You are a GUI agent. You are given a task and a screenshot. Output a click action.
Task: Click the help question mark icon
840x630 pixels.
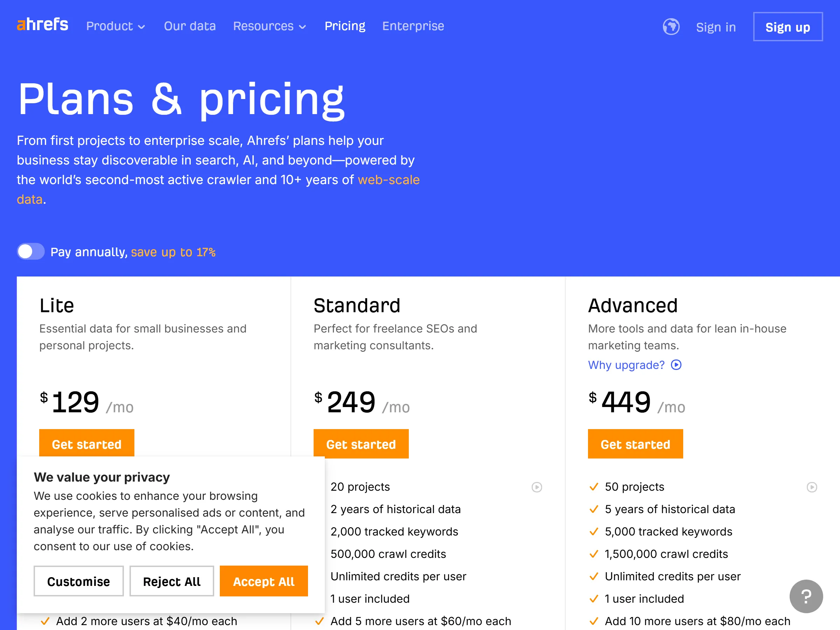(806, 596)
